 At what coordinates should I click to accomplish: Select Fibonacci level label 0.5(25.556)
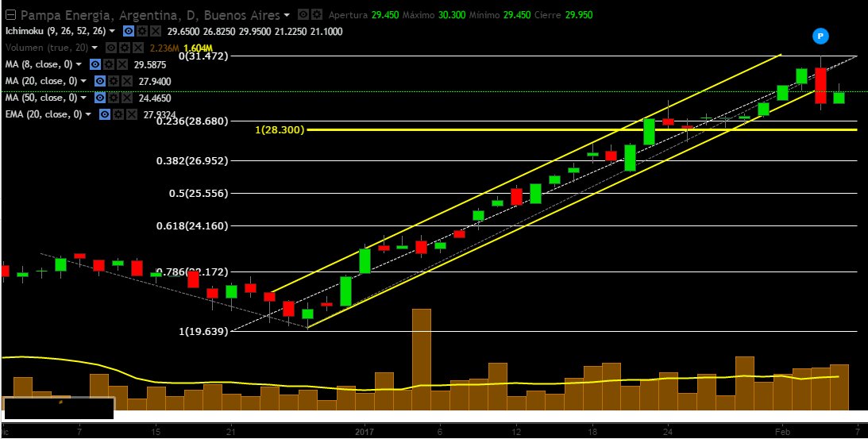(199, 193)
